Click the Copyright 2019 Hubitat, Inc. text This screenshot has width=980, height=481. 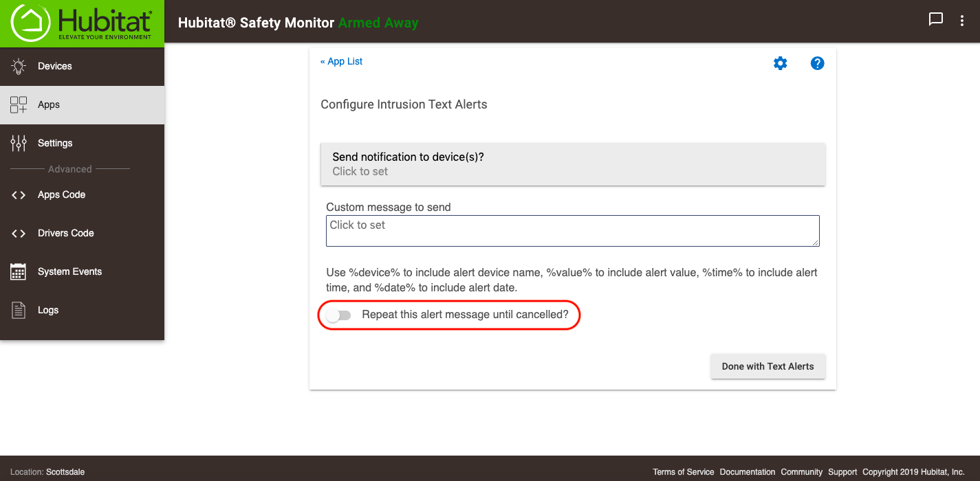click(x=913, y=472)
